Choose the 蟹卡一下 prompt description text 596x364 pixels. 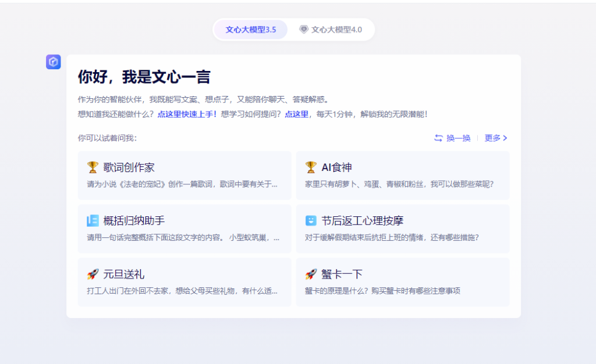(x=382, y=291)
